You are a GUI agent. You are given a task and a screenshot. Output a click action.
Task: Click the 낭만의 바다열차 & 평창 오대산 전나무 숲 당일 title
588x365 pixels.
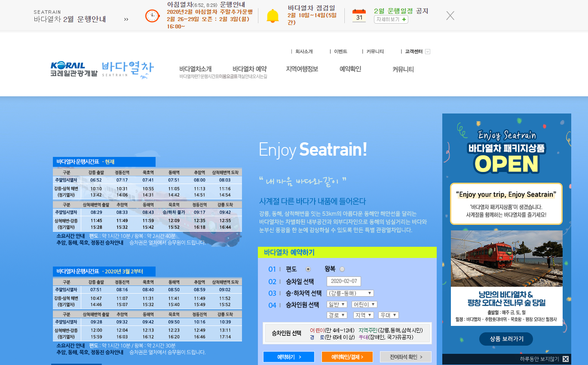(507, 299)
